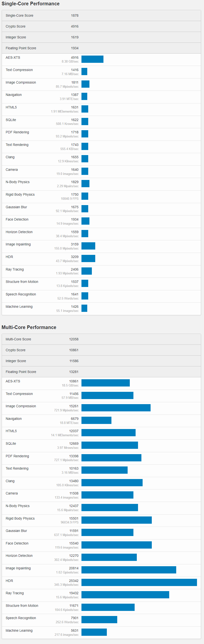The height and width of the screenshot is (644, 204).
Task: Click the single-core AES-XTS score bar
Action: point(92,59)
